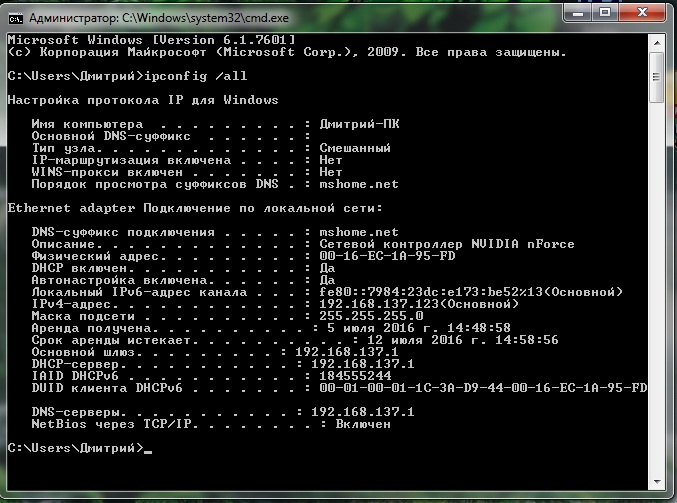Viewport: 677px width, 503px height.
Task: Click the title text Администратор: C:\Windows\system32\cmd.exe
Action: click(158, 18)
